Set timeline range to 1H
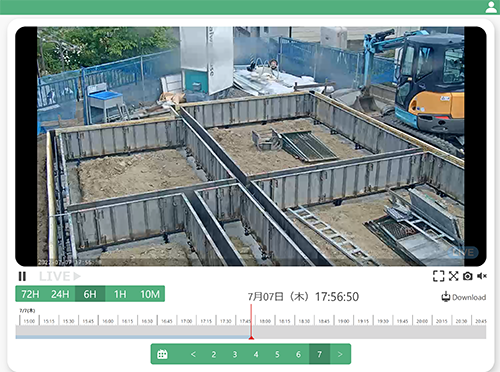Screen dimensions: 500x372 pos(120,294)
